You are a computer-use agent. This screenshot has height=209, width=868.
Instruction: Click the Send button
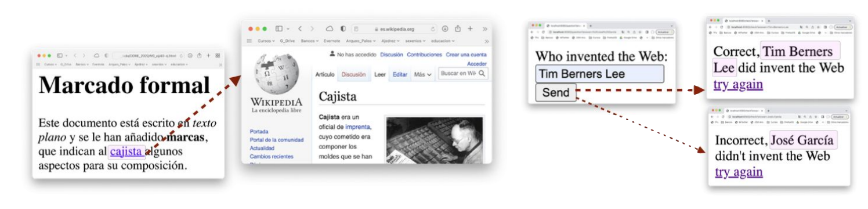[x=556, y=93]
